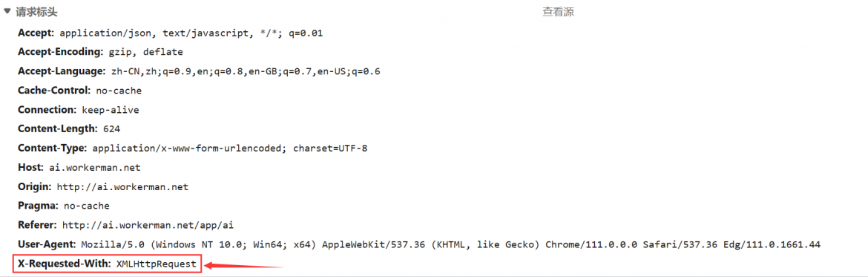
Task: Click the 请求标头 section title
Action: pyautogui.click(x=36, y=12)
